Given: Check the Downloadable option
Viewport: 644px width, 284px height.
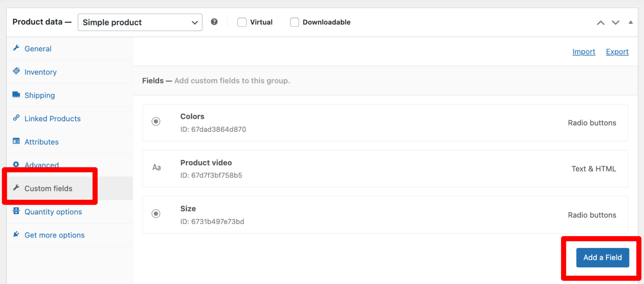Looking at the screenshot, I should pos(294,22).
